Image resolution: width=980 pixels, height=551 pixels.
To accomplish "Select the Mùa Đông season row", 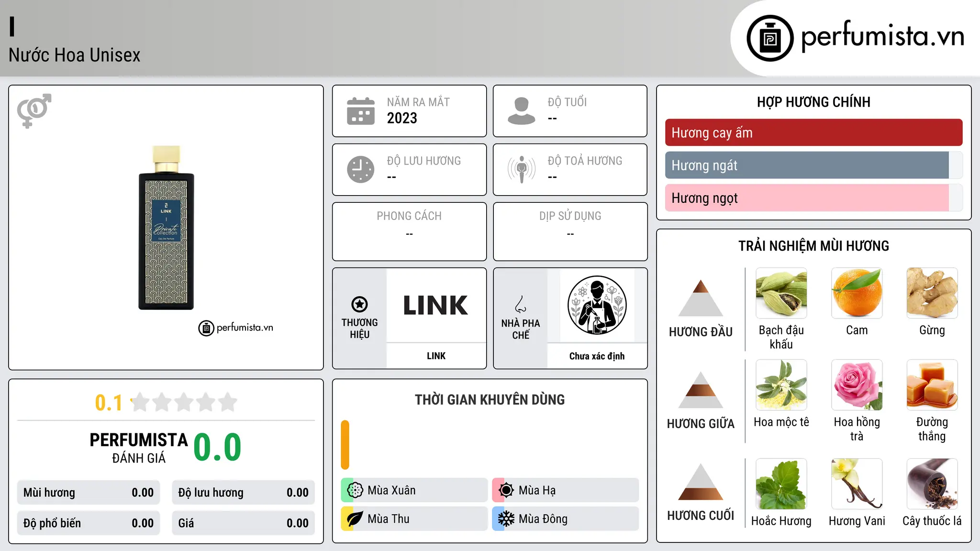I will point(566,519).
